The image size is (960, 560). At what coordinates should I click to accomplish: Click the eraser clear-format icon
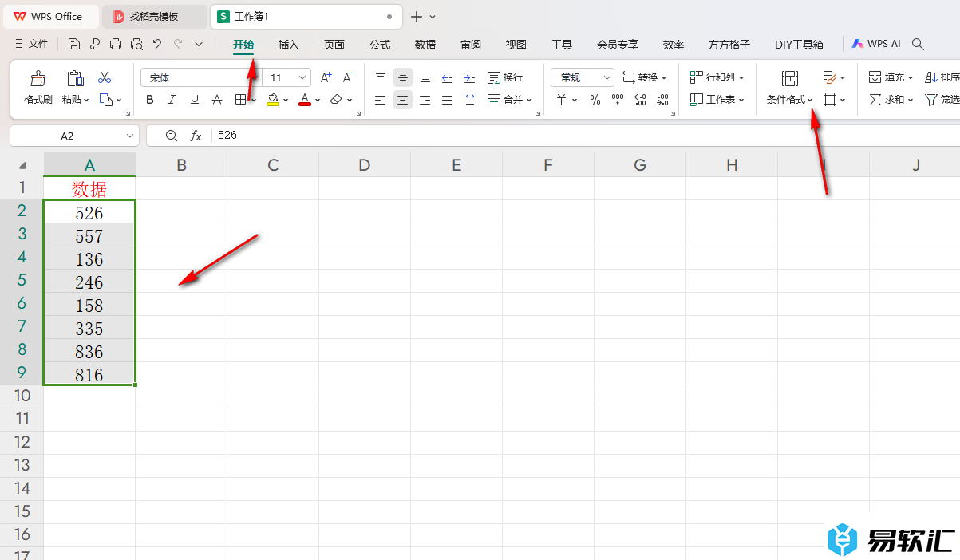(337, 100)
